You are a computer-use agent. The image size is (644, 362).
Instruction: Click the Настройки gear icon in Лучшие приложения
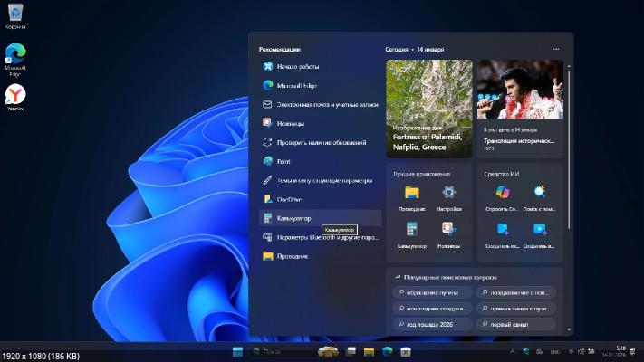click(448, 193)
